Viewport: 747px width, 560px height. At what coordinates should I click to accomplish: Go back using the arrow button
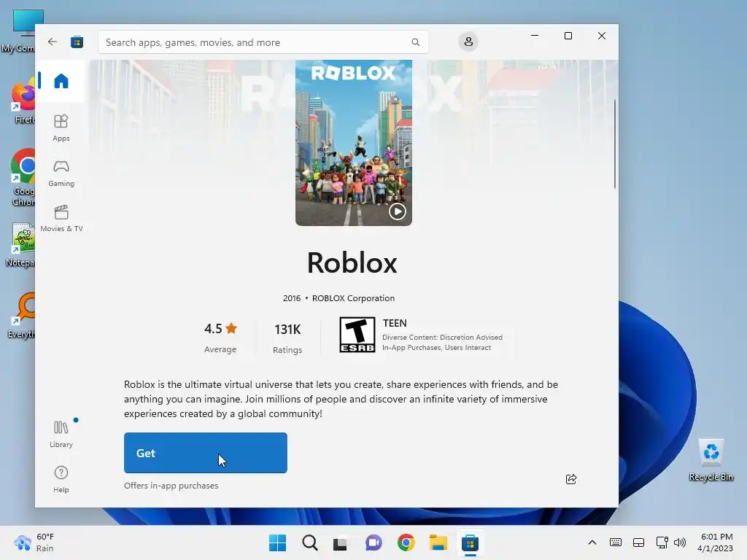coord(53,42)
